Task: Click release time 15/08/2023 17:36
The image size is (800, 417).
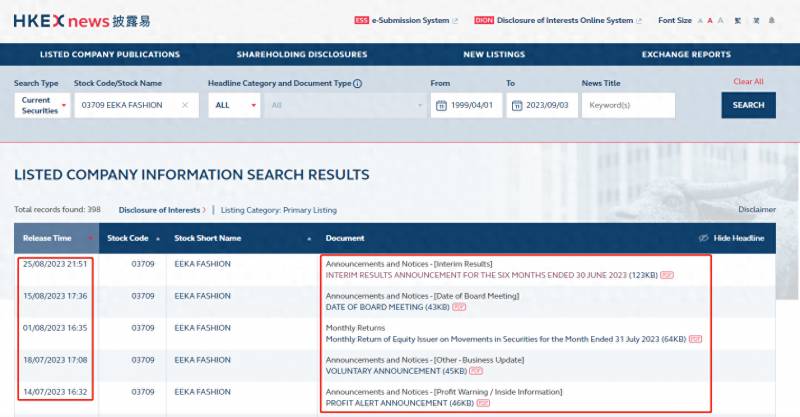Action: pyautogui.click(x=55, y=296)
